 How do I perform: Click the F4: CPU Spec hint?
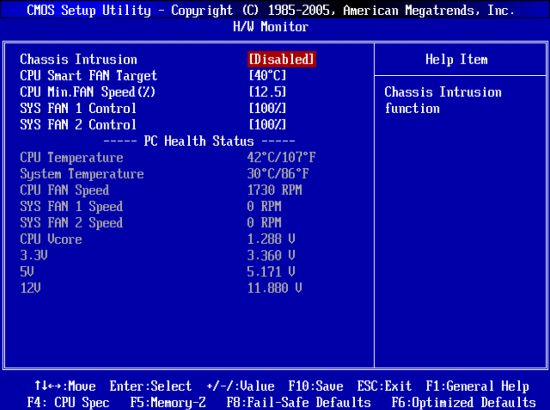click(x=68, y=403)
